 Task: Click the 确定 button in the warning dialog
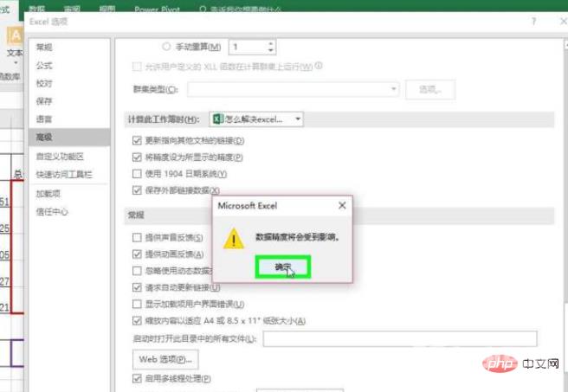(282, 267)
